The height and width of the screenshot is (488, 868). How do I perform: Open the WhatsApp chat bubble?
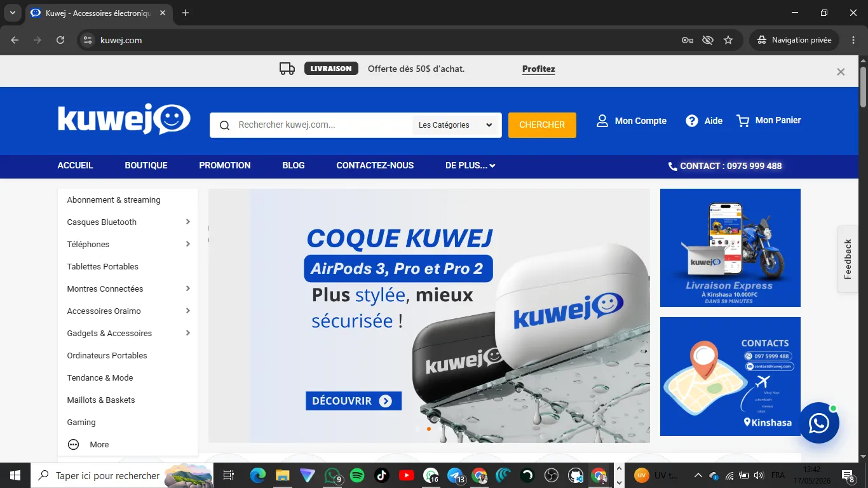pos(819,423)
